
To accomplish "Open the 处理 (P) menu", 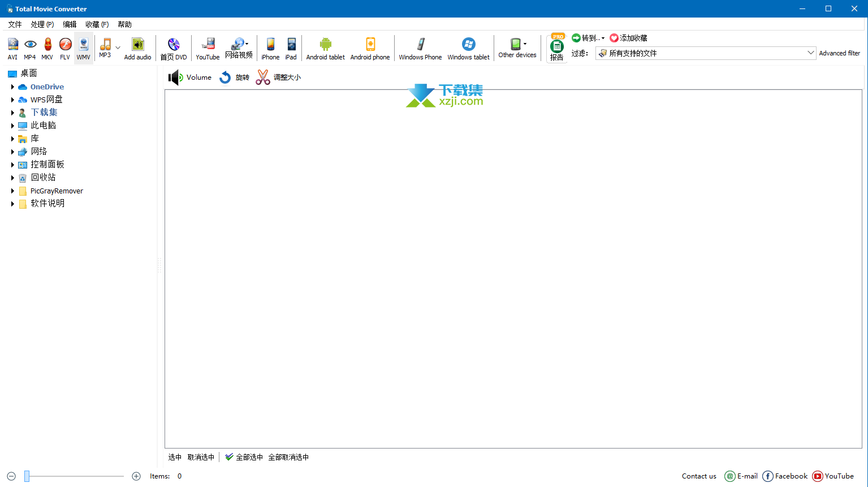I will [42, 24].
